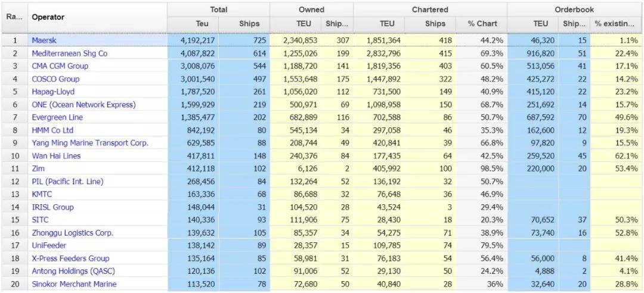Click the Owned group header

point(311,10)
